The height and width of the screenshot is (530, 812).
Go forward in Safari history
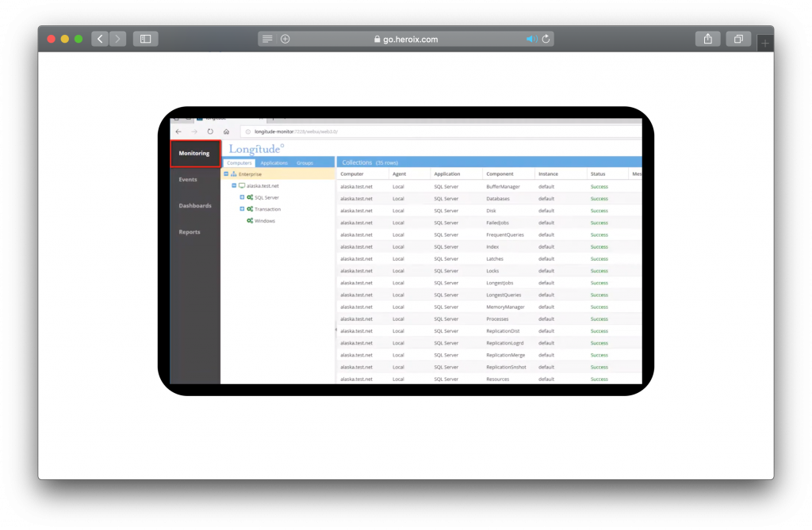tap(117, 39)
